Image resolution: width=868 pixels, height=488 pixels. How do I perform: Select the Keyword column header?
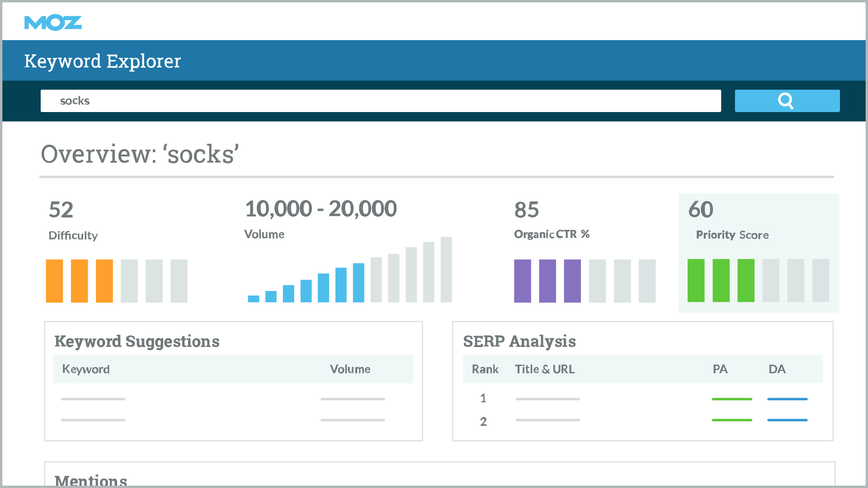(85, 369)
